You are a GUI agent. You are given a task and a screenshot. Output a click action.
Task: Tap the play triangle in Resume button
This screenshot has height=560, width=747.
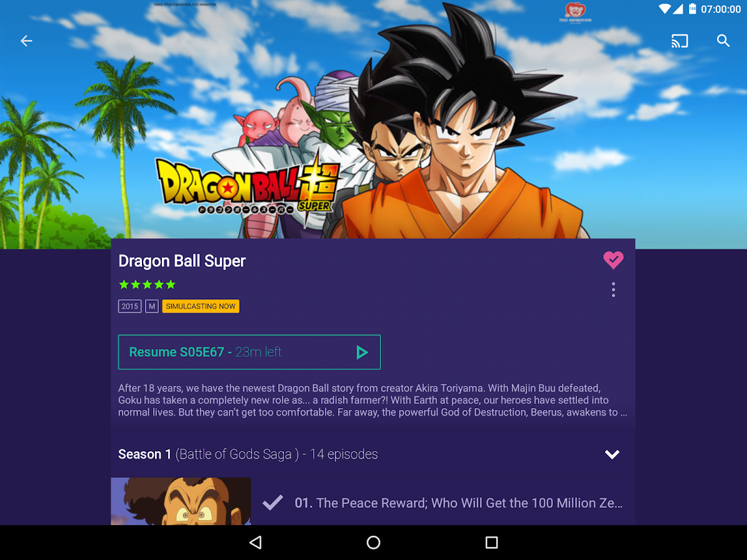(x=362, y=352)
